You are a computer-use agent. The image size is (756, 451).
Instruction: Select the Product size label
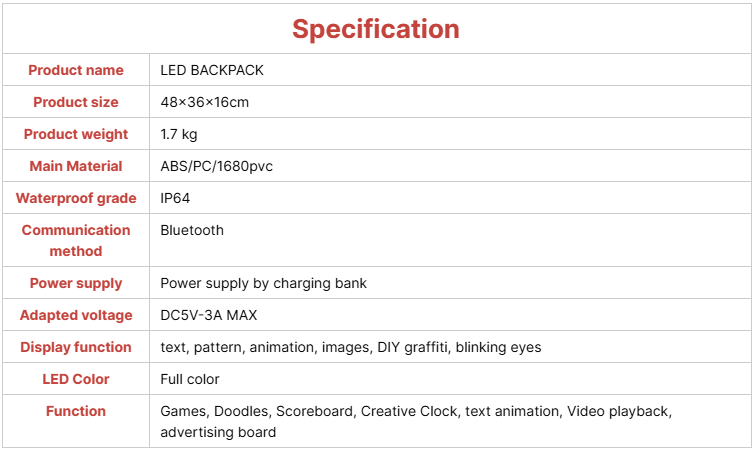coord(76,102)
